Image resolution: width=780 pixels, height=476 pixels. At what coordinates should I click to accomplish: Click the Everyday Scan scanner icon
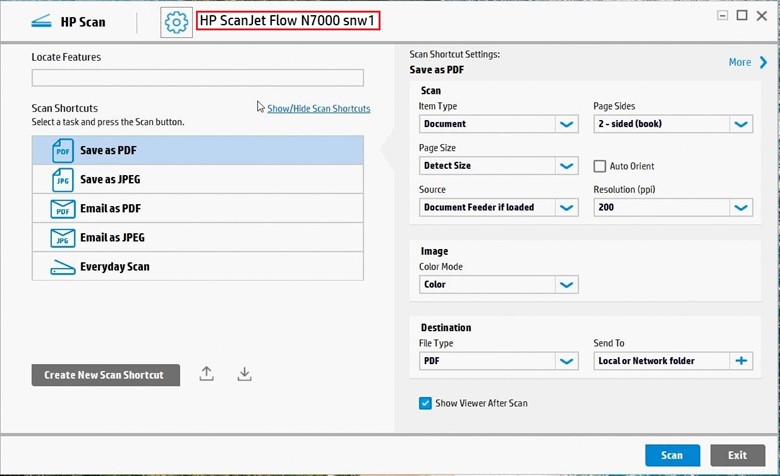63,267
